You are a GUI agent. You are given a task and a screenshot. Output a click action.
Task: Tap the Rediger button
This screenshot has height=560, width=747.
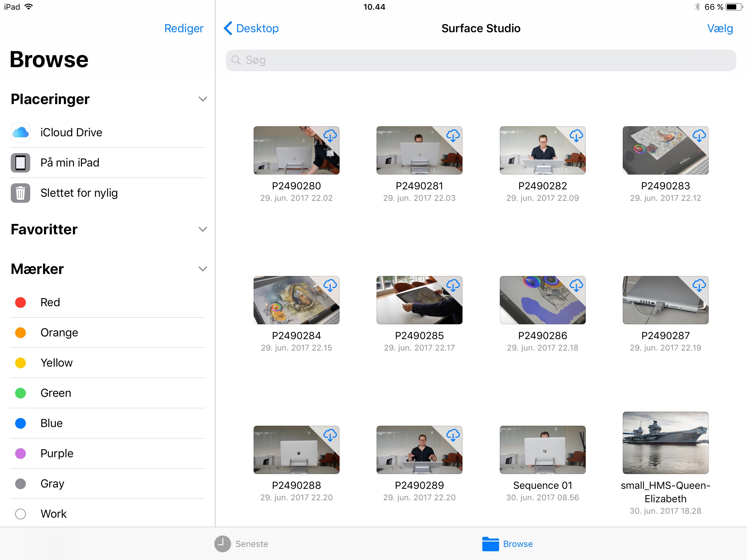pos(184,28)
